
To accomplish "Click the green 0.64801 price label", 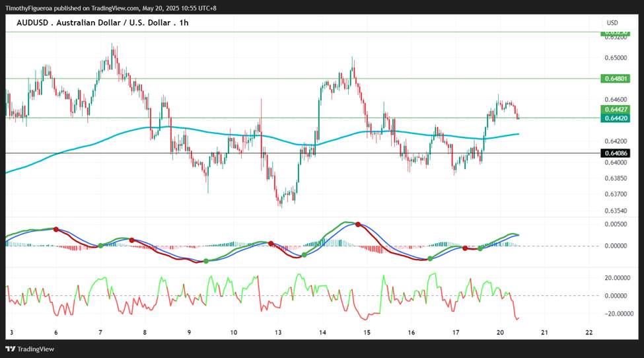I will 615,79.
